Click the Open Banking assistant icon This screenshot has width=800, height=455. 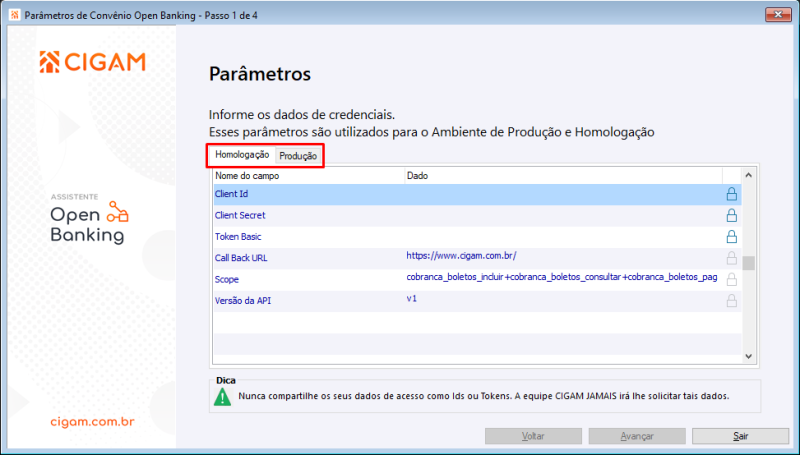point(117,212)
